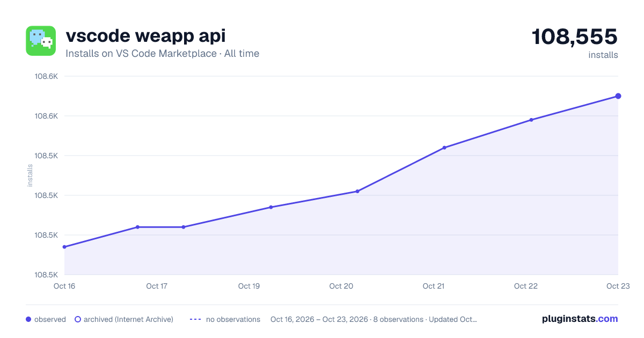Image resolution: width=644 pixels, height=338 pixels.
Task: Click the vscode weapp api extension icon
Action: tap(41, 41)
